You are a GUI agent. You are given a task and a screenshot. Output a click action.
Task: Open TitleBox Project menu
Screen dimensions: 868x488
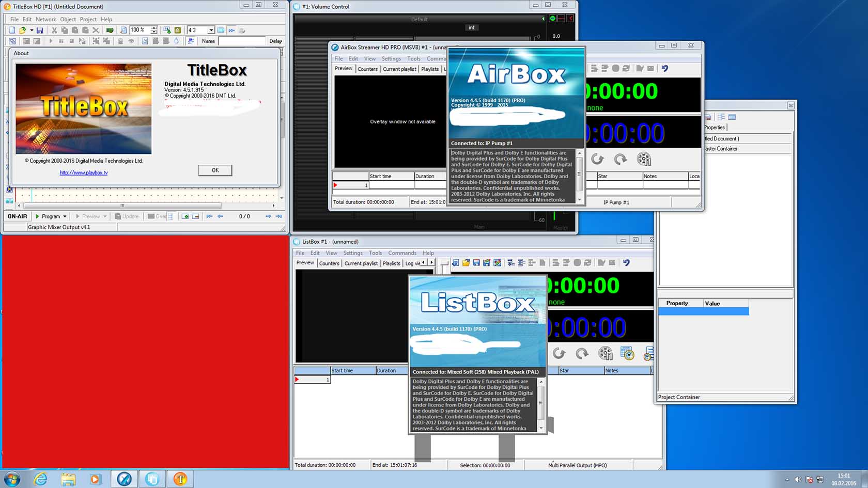[x=88, y=19]
